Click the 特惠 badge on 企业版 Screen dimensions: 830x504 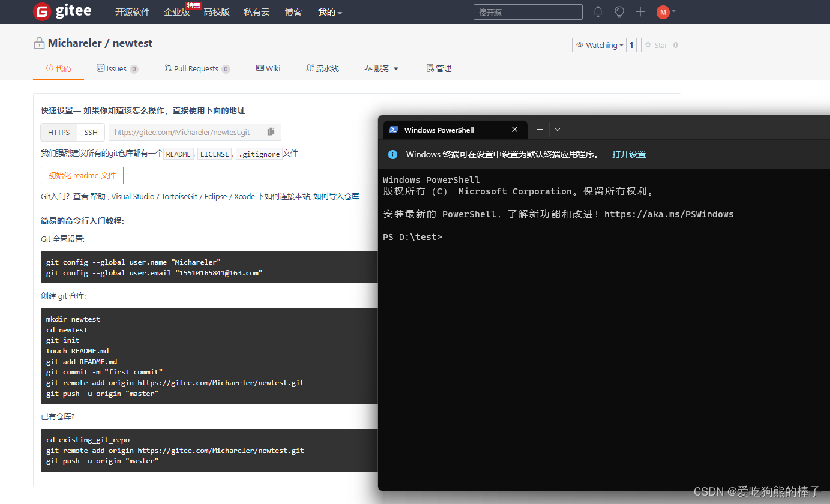tap(193, 5)
